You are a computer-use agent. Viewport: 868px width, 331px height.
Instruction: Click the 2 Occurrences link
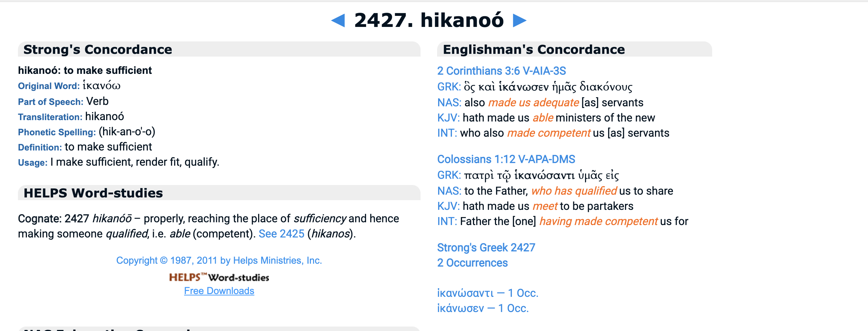pyautogui.click(x=472, y=263)
